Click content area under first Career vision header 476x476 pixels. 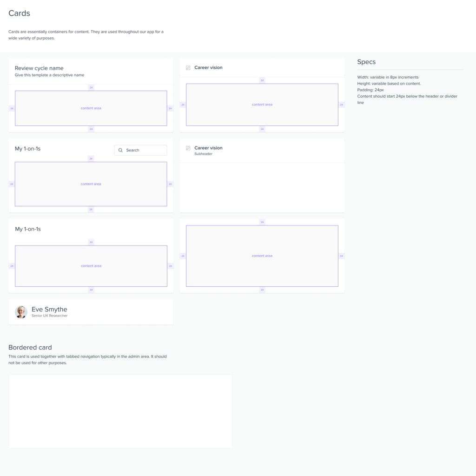[262, 105]
